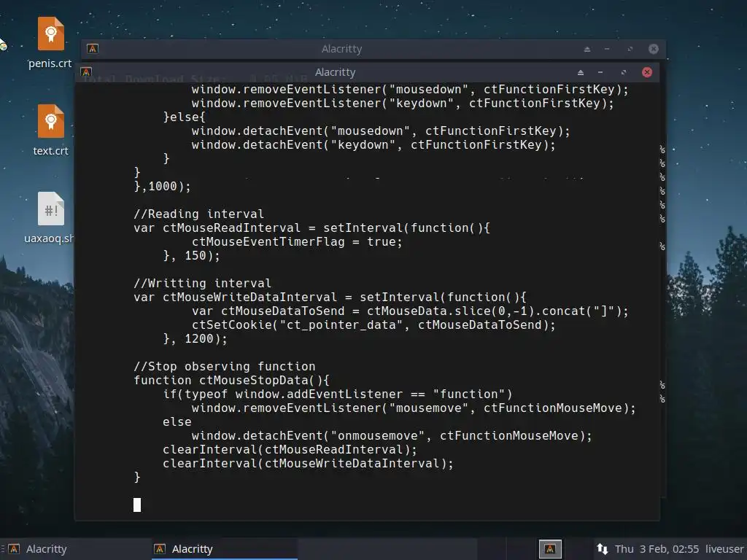Open the clock showing Thu 3 Feb, 02:55

[x=657, y=549]
